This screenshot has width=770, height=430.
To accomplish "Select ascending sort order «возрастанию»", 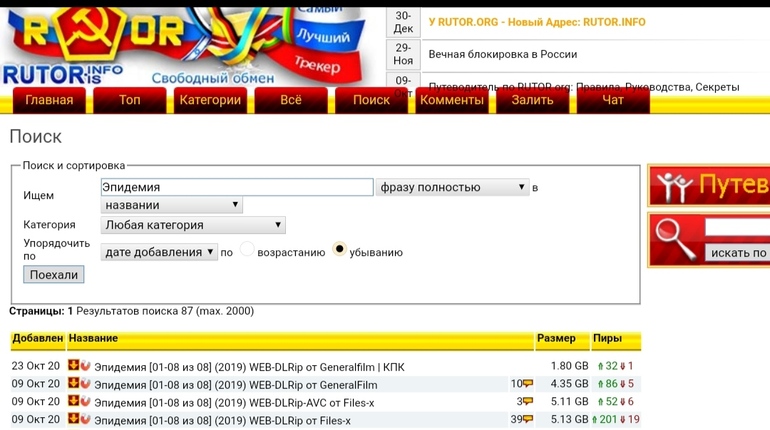I will [247, 250].
